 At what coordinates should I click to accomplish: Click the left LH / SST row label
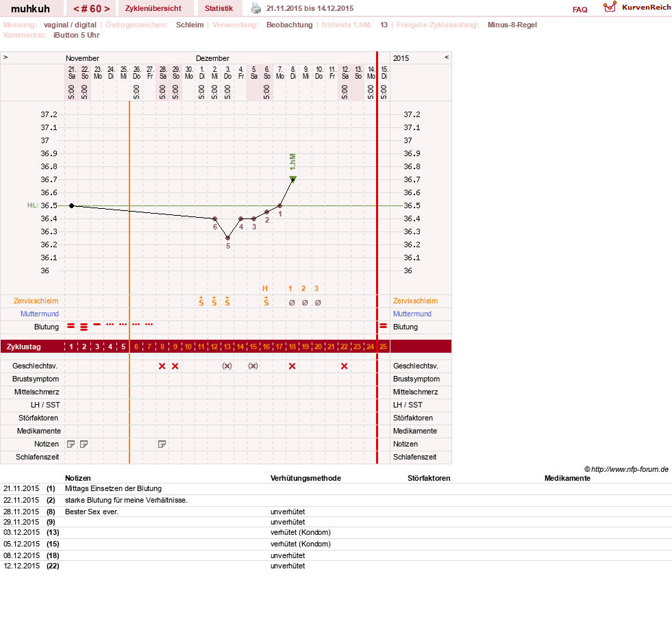[x=45, y=405]
